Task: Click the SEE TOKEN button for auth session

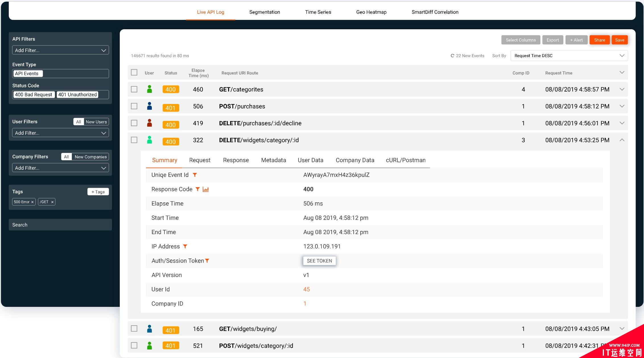Action: 319,261
